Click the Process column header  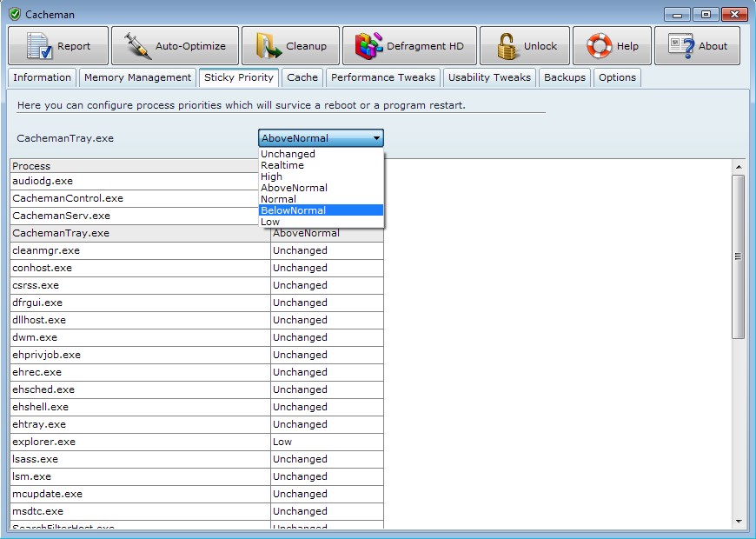(x=135, y=166)
